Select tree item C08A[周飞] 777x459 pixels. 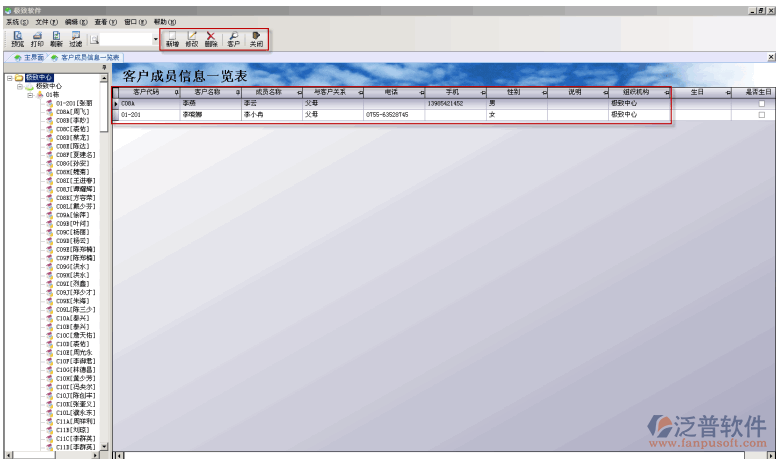[74, 111]
